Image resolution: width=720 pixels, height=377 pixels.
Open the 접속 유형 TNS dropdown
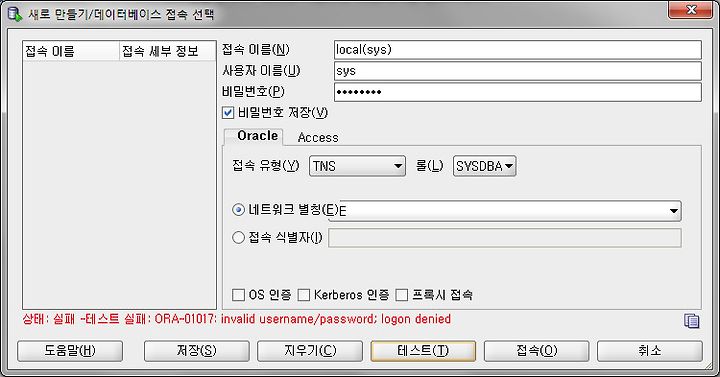click(x=357, y=166)
